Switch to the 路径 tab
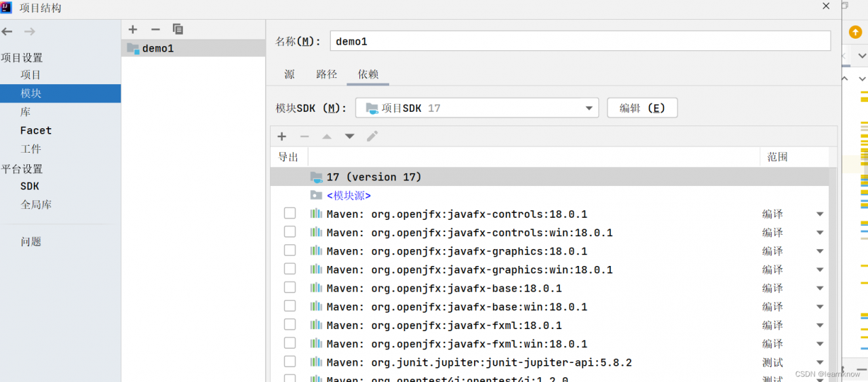Viewport: 868px width, 382px height. point(327,75)
